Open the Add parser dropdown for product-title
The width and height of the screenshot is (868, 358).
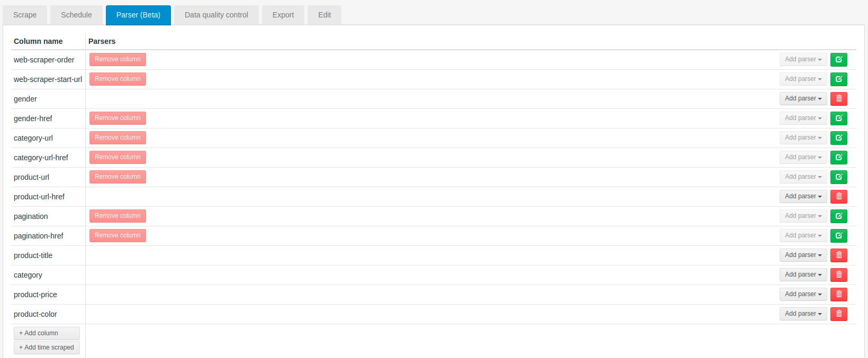coord(803,255)
